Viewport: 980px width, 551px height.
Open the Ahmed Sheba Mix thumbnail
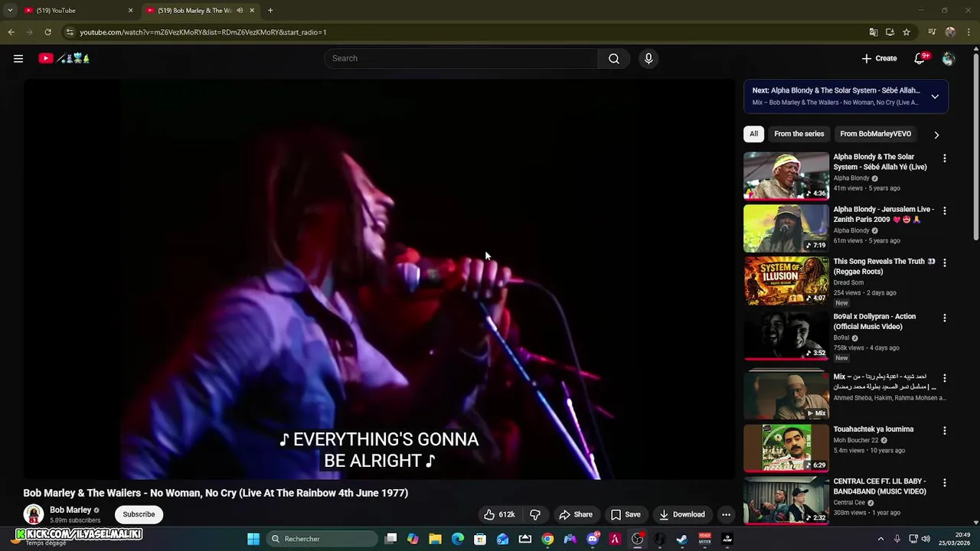pos(786,396)
